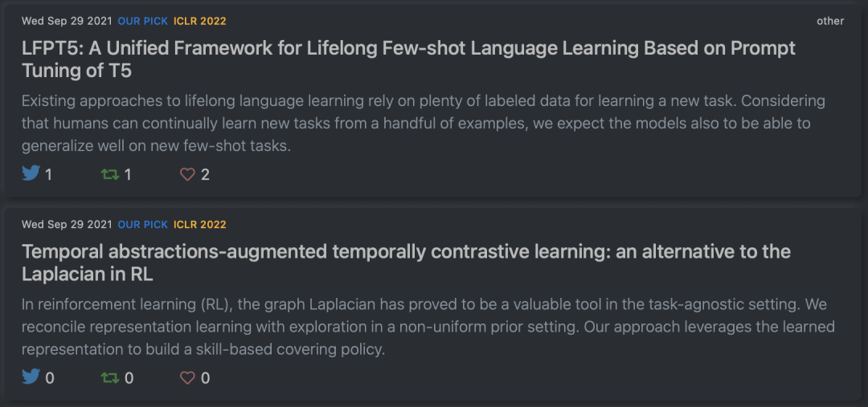The height and width of the screenshot is (407, 868).
Task: Click the retweet icon on Temporal abstractions card
Action: tap(110, 377)
